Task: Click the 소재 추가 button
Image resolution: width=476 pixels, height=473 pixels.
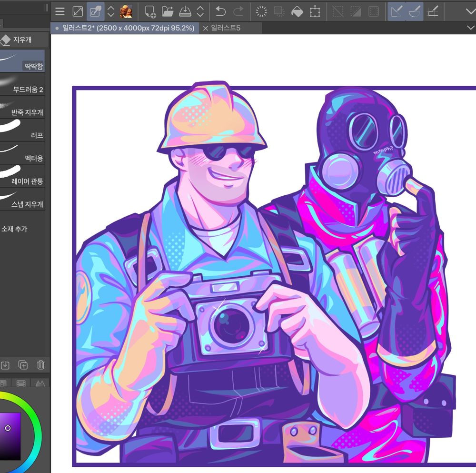Action: (x=14, y=229)
